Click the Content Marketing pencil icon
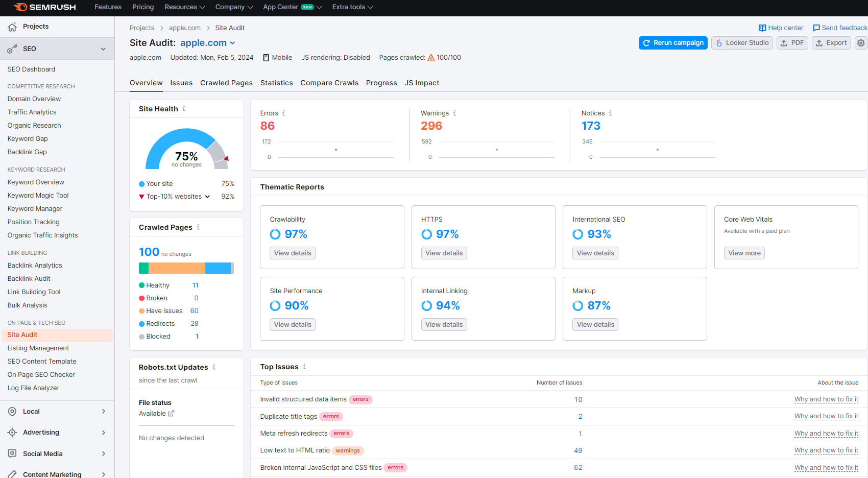The height and width of the screenshot is (478, 868). [12, 474]
